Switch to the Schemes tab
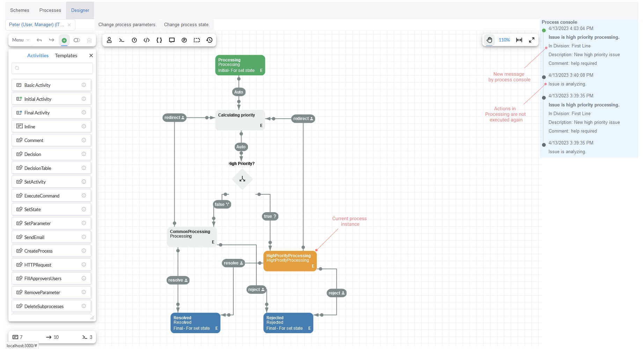 20,10
